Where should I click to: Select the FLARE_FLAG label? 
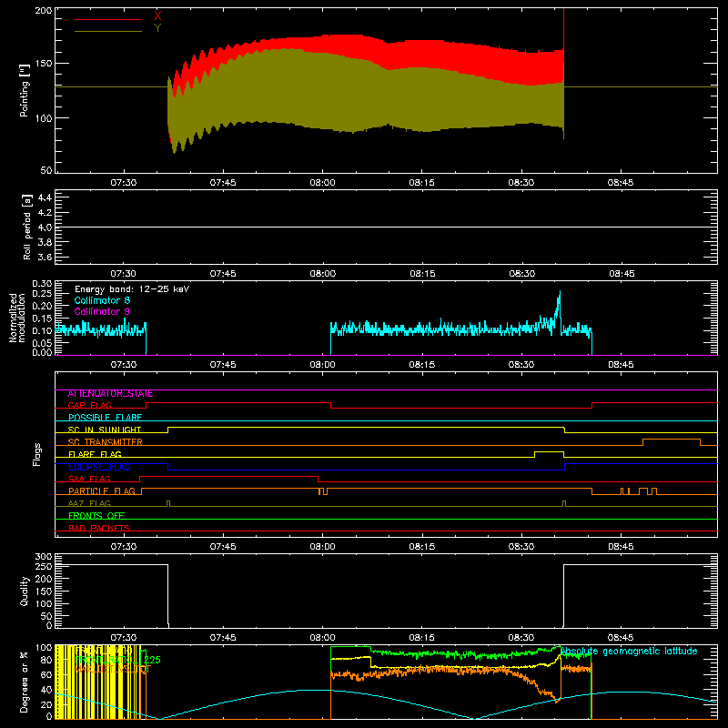(95, 454)
